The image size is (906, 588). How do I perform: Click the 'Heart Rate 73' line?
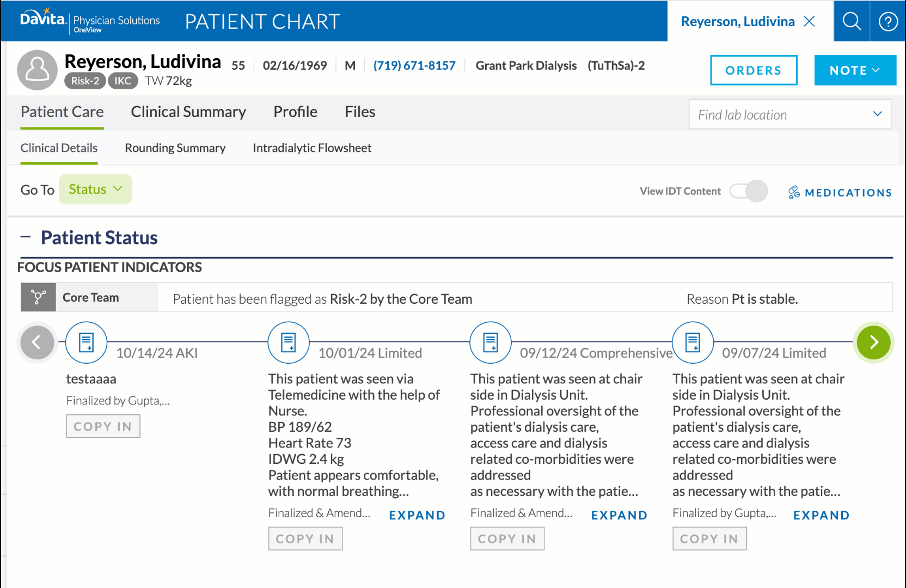click(x=310, y=443)
